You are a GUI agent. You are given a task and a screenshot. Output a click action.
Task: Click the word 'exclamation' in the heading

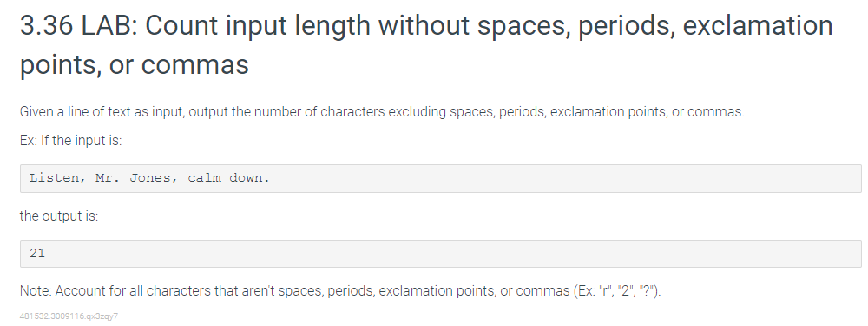pyautogui.click(x=758, y=25)
